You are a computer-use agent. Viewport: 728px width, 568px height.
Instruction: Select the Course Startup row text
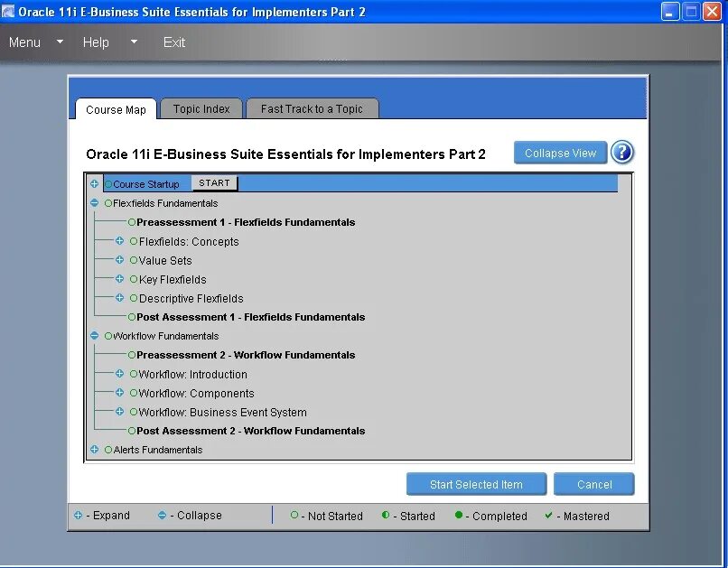click(x=145, y=184)
